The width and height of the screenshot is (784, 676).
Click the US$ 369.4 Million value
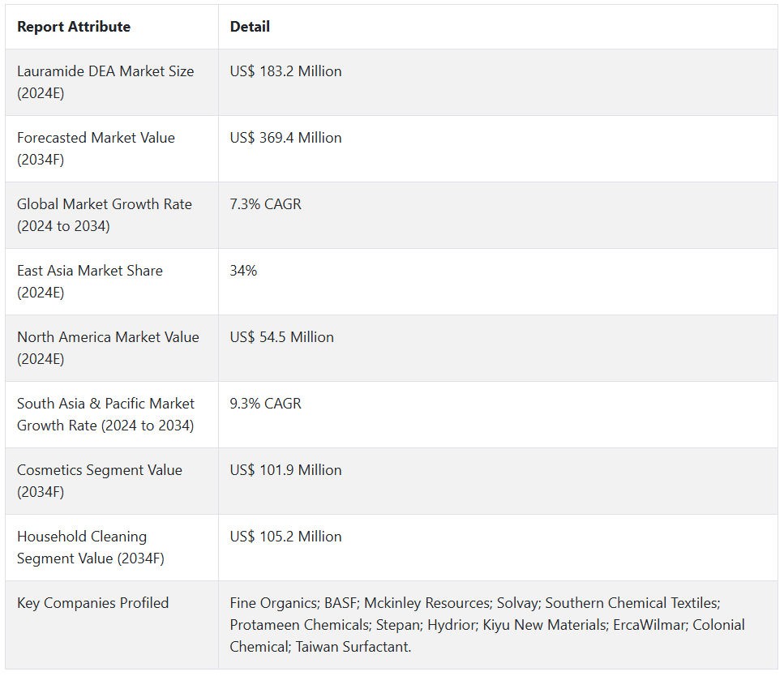tap(285, 138)
